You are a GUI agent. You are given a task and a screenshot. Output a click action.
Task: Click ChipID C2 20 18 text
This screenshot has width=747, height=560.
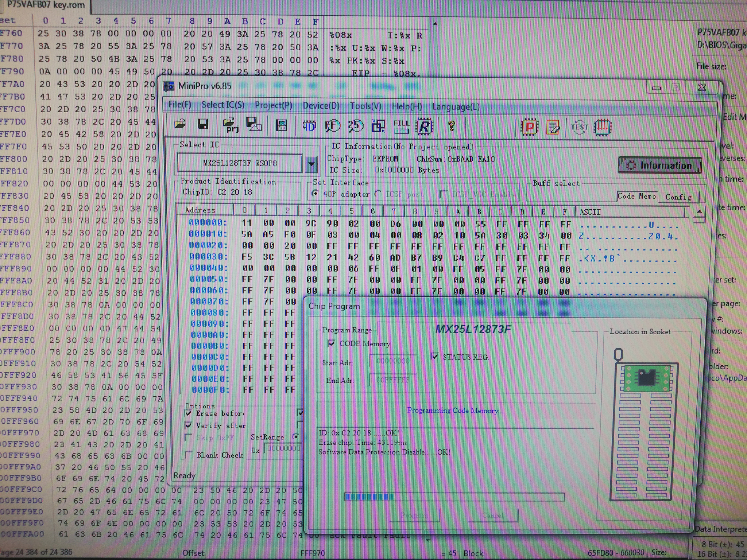click(217, 192)
